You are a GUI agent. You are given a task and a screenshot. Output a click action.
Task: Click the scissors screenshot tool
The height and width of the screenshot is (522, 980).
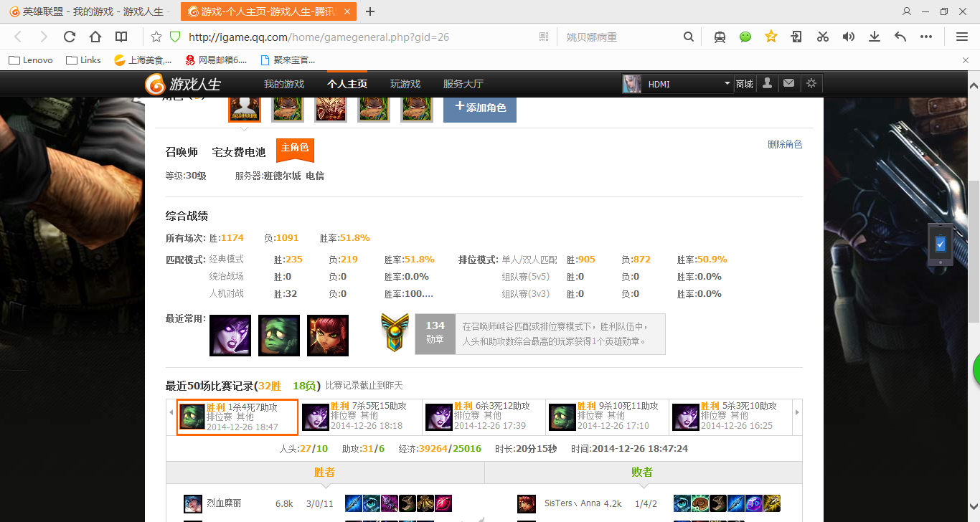(823, 37)
